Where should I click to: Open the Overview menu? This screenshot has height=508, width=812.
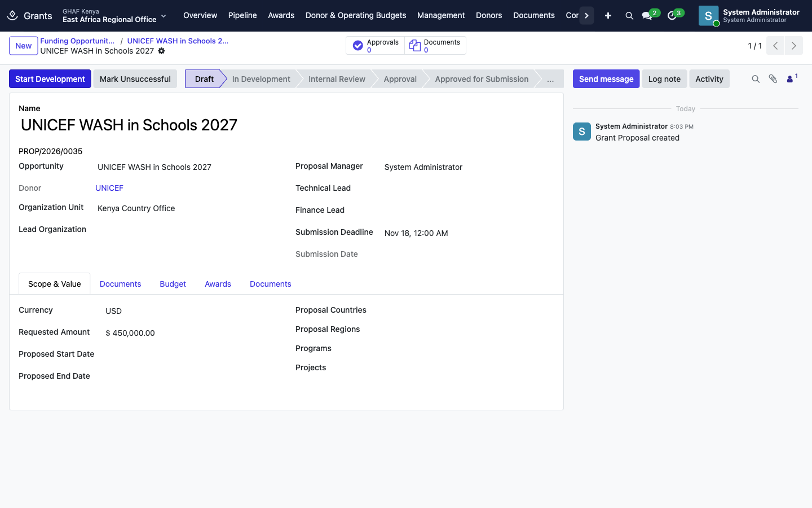[200, 15]
